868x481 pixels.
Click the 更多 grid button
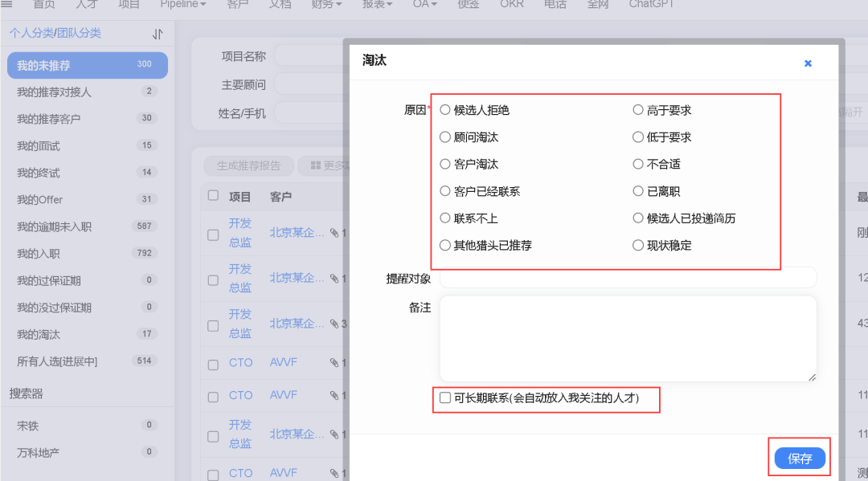click(324, 166)
